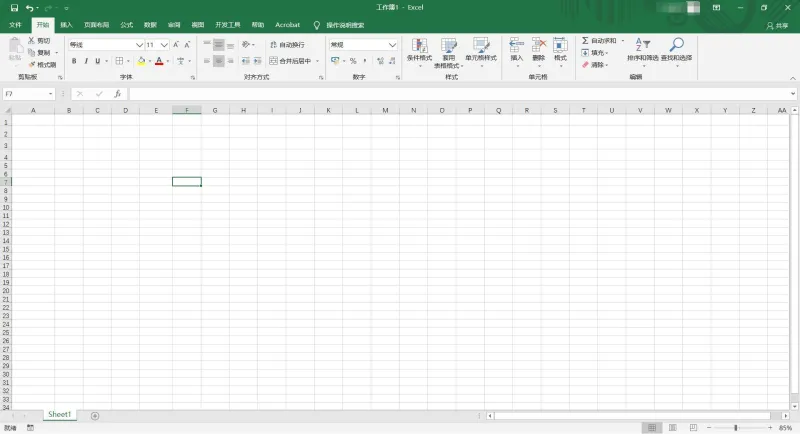The image size is (800, 434).
Task: Open the File tab
Action: [x=15, y=25]
